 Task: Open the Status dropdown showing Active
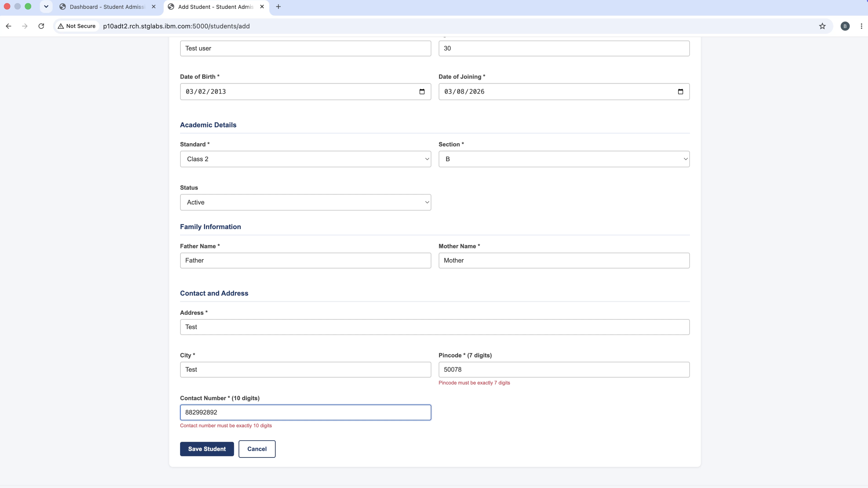(x=305, y=202)
